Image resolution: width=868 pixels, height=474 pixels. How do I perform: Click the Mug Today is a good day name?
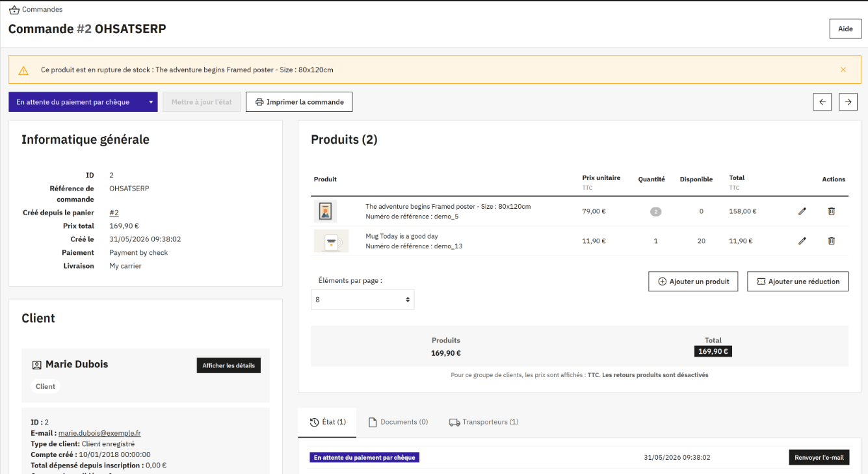pos(402,237)
